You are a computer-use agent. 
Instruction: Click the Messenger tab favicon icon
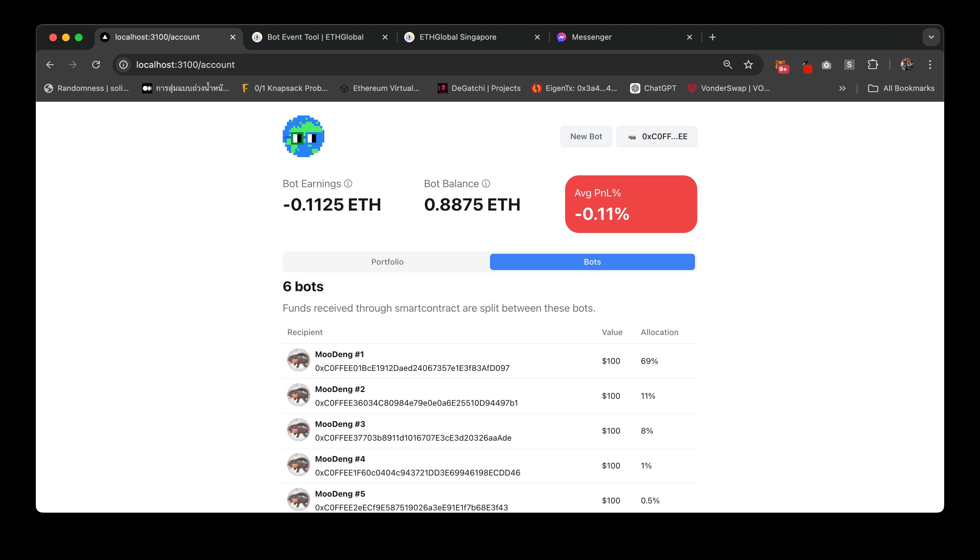point(562,36)
